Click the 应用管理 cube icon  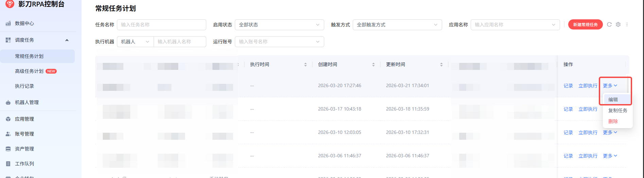(8, 119)
